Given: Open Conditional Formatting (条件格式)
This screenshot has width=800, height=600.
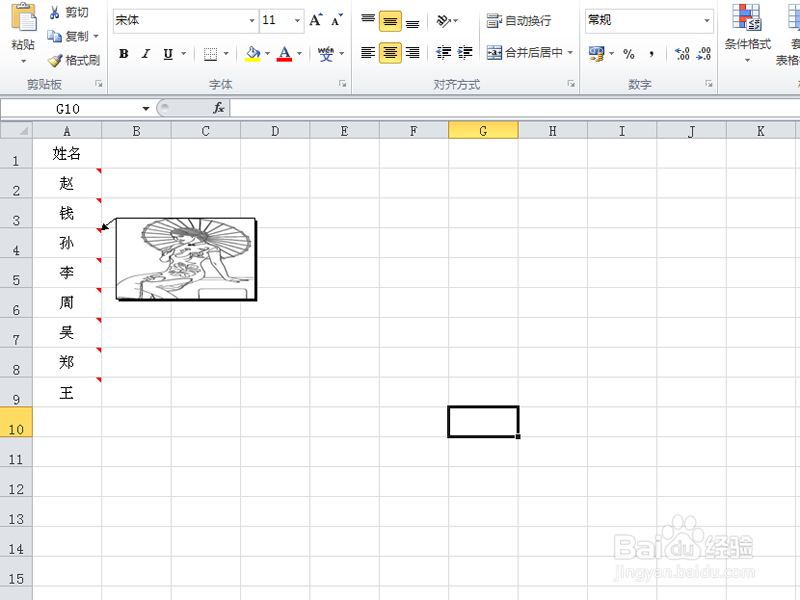Looking at the screenshot, I should click(747, 34).
